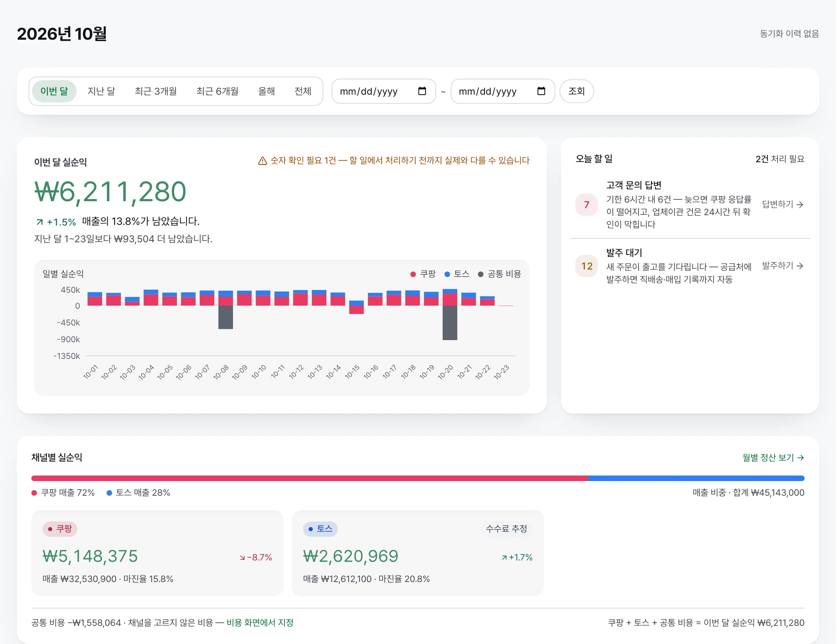Click the 토스 channel tag in card
This screenshot has width=836, height=644.
[320, 529]
